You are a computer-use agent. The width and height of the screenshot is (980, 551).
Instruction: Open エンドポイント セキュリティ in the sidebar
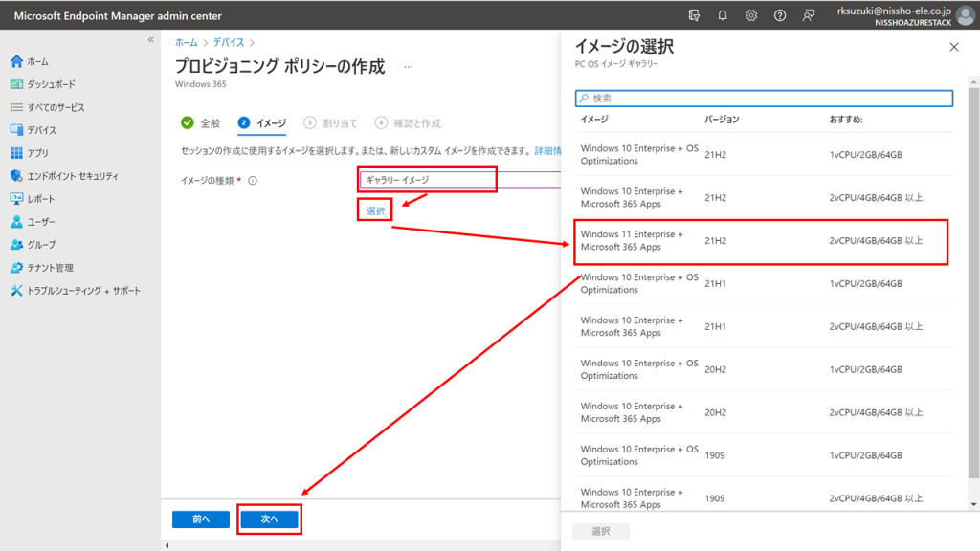[72, 176]
